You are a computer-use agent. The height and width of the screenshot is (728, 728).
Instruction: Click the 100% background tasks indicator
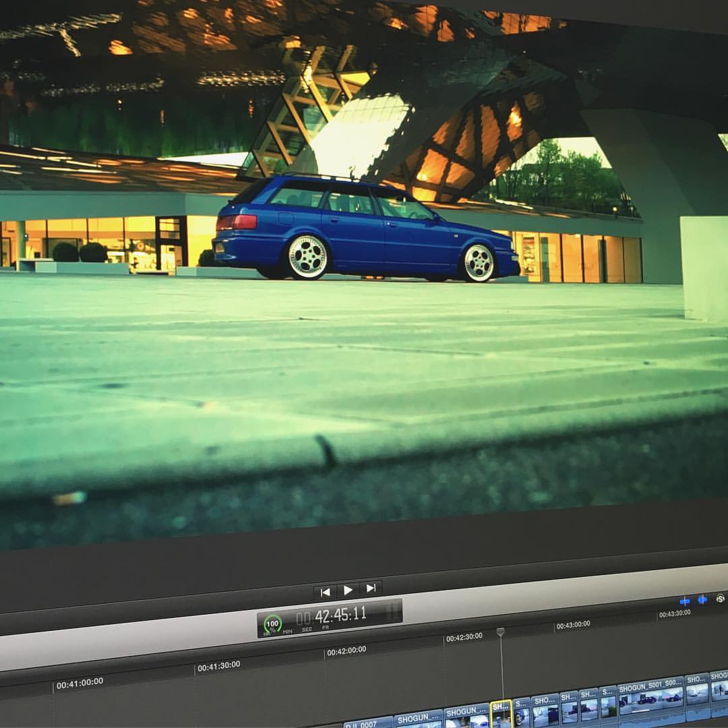(x=272, y=624)
